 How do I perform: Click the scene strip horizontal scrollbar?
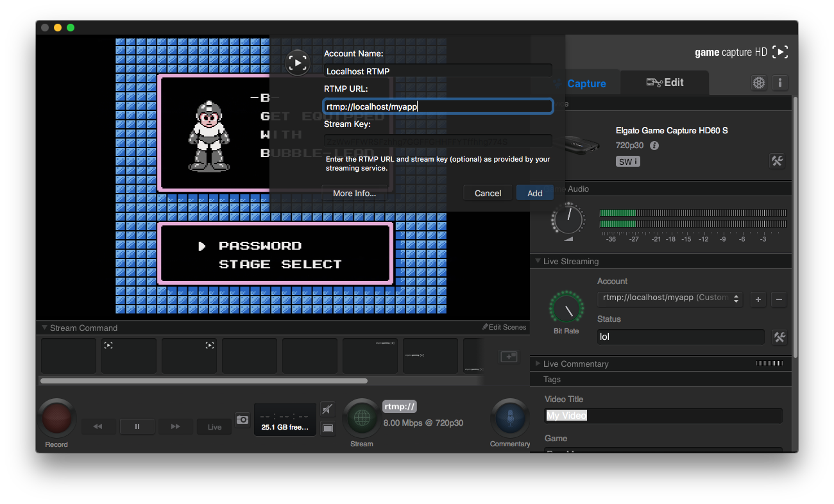[204, 381]
